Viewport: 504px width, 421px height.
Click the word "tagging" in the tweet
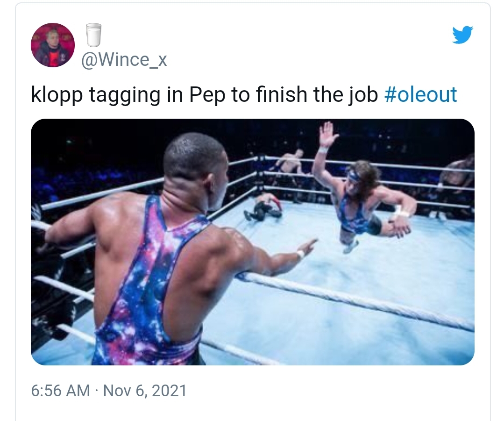[124, 95]
